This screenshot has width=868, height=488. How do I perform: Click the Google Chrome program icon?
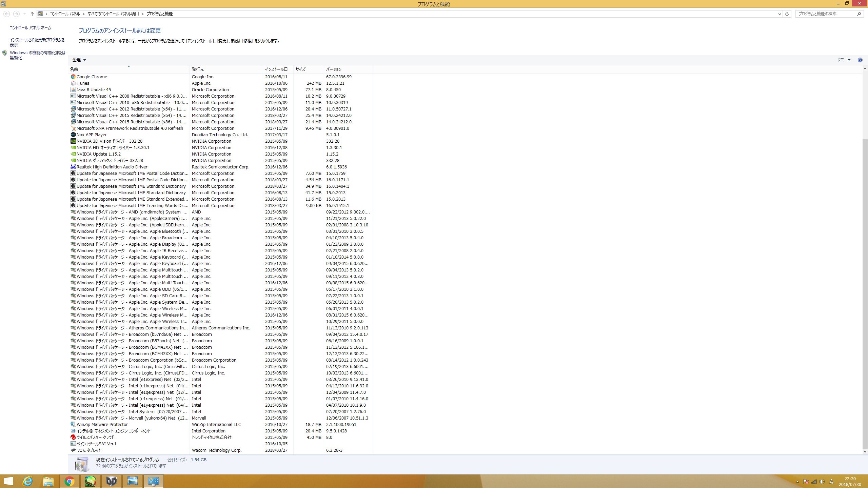click(73, 77)
